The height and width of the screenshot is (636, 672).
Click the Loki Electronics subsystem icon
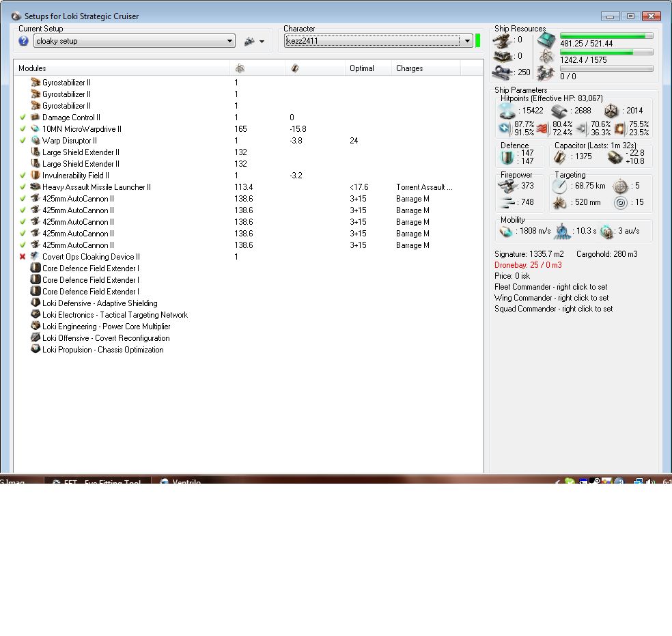click(36, 314)
